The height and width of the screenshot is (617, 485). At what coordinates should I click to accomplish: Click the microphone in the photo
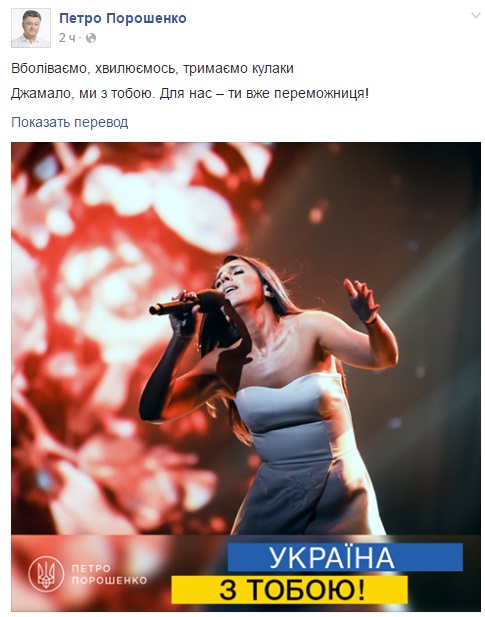coord(187,303)
